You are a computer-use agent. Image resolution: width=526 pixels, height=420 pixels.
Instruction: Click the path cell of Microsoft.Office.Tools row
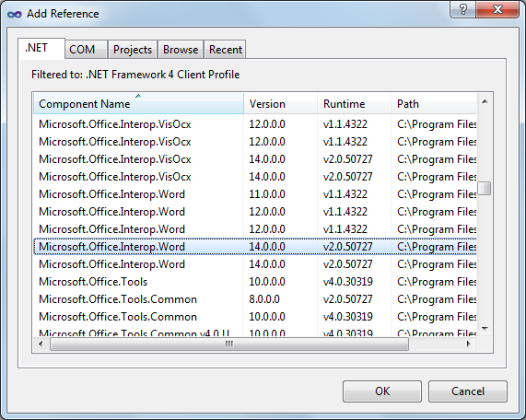[437, 282]
